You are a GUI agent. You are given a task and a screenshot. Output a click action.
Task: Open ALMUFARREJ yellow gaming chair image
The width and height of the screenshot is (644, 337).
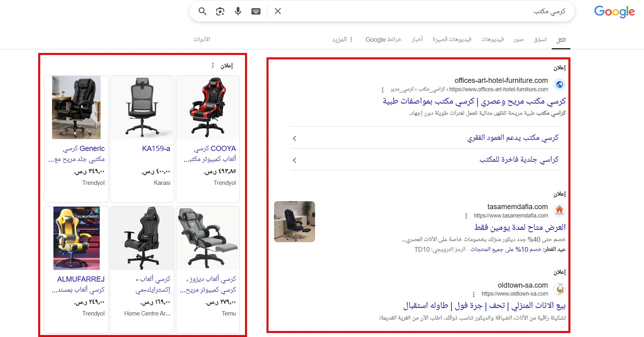(x=76, y=238)
